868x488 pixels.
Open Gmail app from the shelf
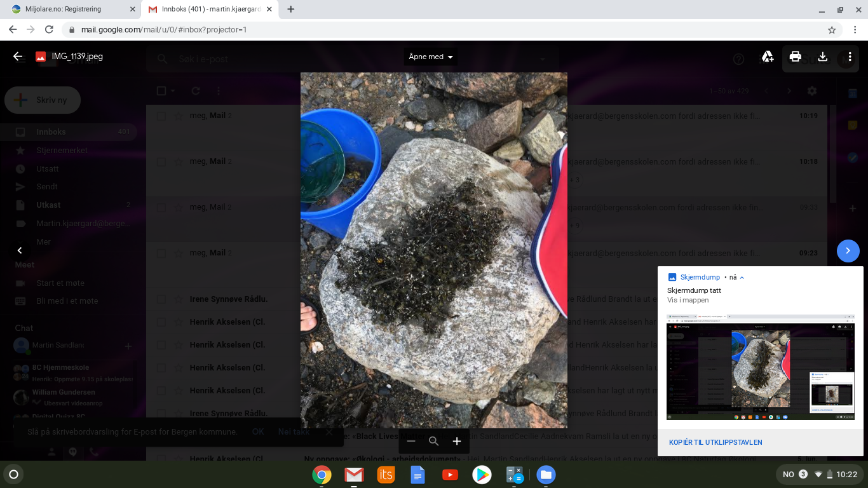[354, 475]
